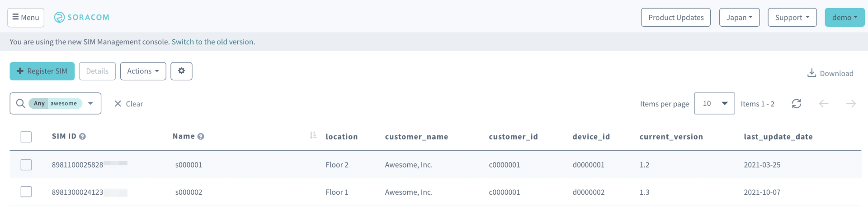The height and width of the screenshot is (216, 868).
Task: Download the SIM list
Action: tap(830, 73)
